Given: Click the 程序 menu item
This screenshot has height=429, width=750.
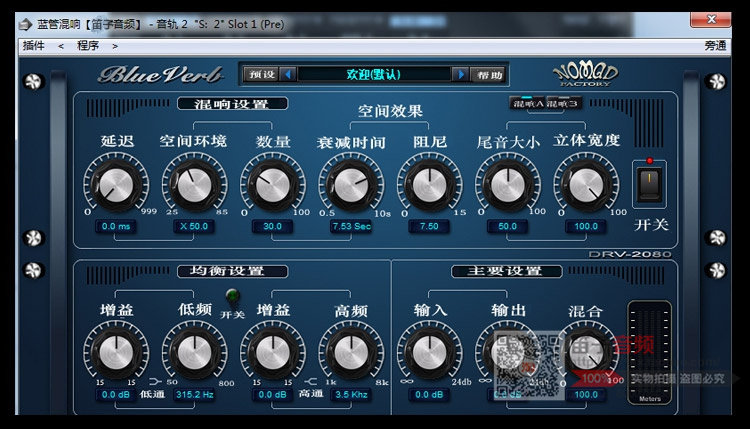Looking at the screenshot, I should click(88, 45).
